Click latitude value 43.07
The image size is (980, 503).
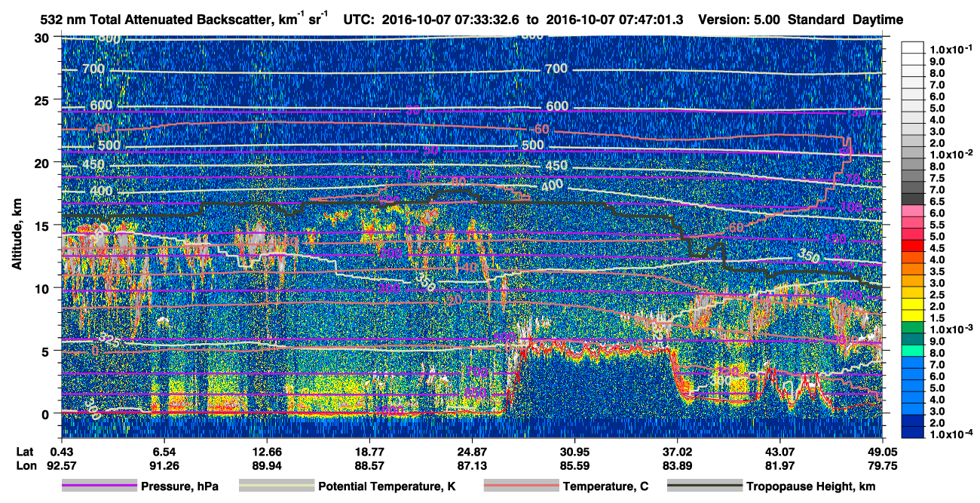(779, 451)
